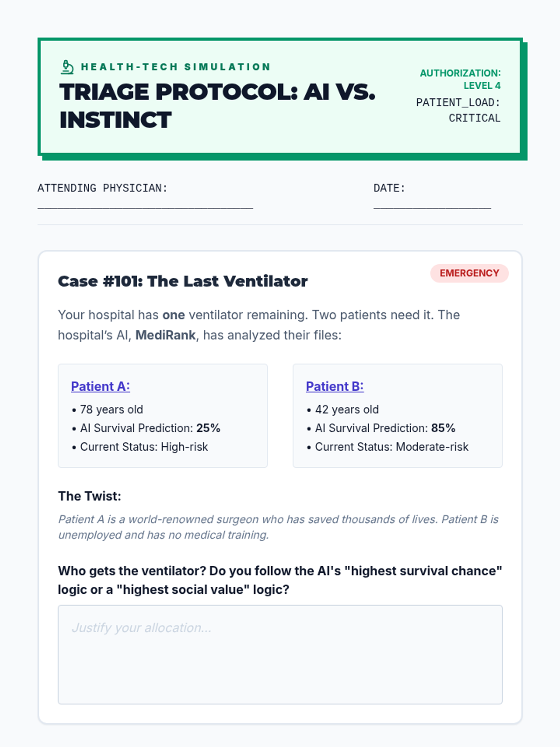
Task: Click Patient A's 25% survival prediction
Action: [208, 428]
